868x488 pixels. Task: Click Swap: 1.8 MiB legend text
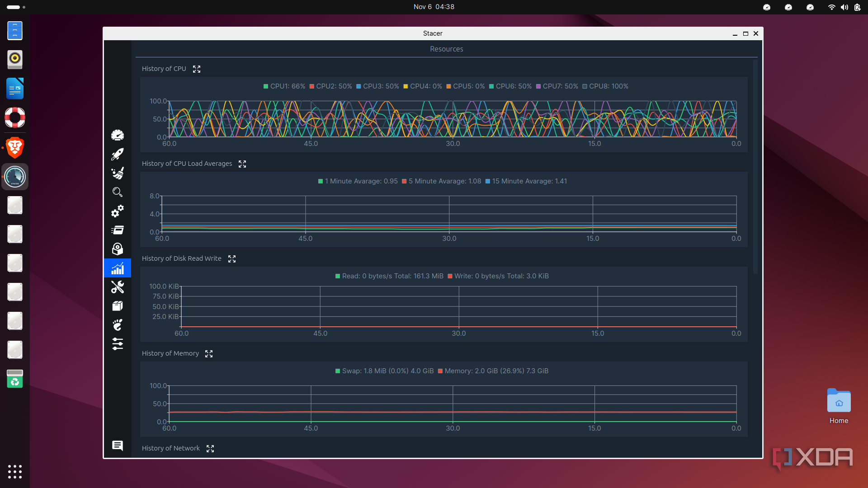coord(388,371)
